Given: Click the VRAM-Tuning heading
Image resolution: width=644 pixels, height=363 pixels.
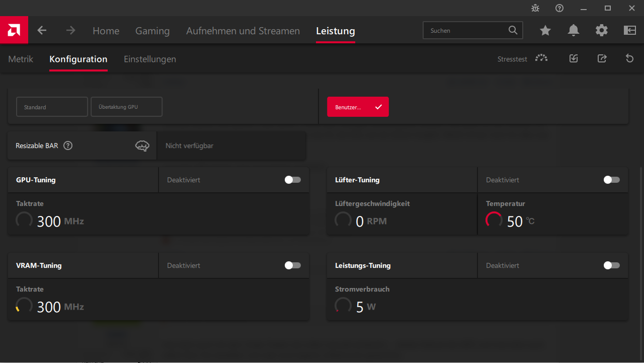Looking at the screenshot, I should (39, 265).
